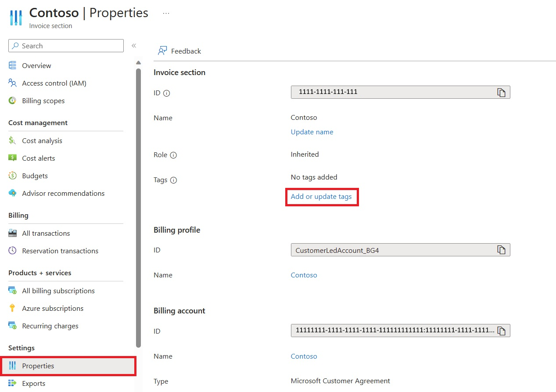Screen dimensions: 556x392
Task: Focus the sidebar Search box
Action: [66, 46]
